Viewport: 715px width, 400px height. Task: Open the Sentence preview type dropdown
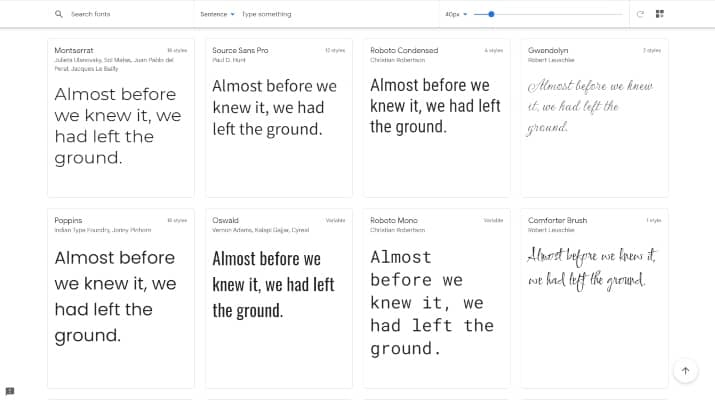(218, 14)
